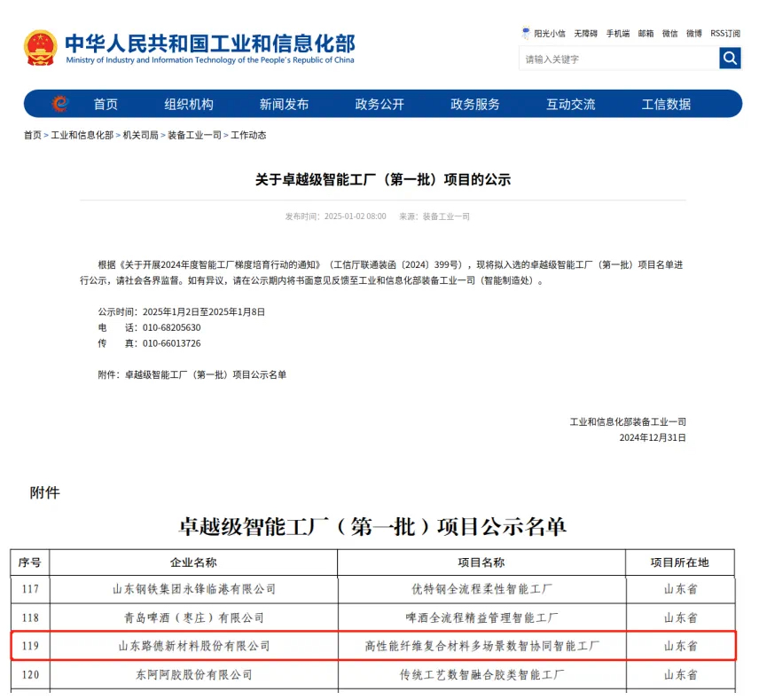Viewport: 759px width, 700px height.
Task: Click the 微信 link
Action: pyautogui.click(x=670, y=34)
